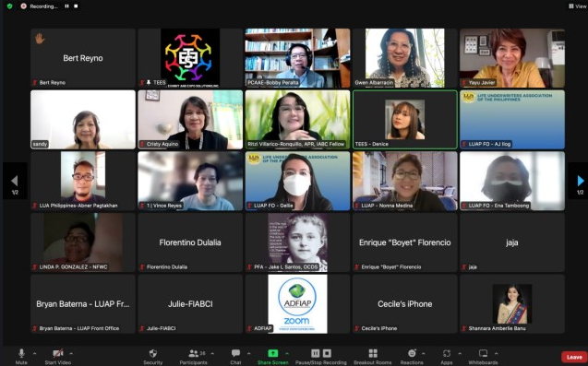Stop recording via bottom toolbar stop button
The width and height of the screenshot is (588, 366).
[x=327, y=353]
